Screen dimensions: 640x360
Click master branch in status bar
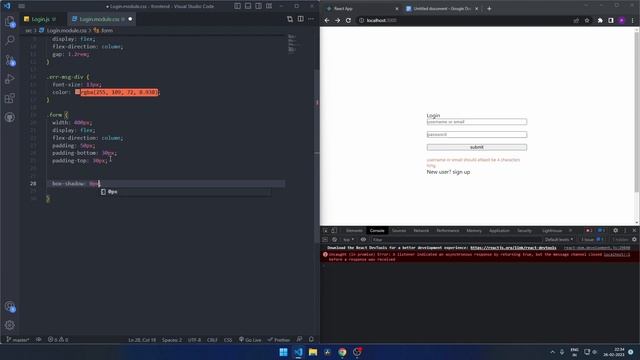click(18, 340)
